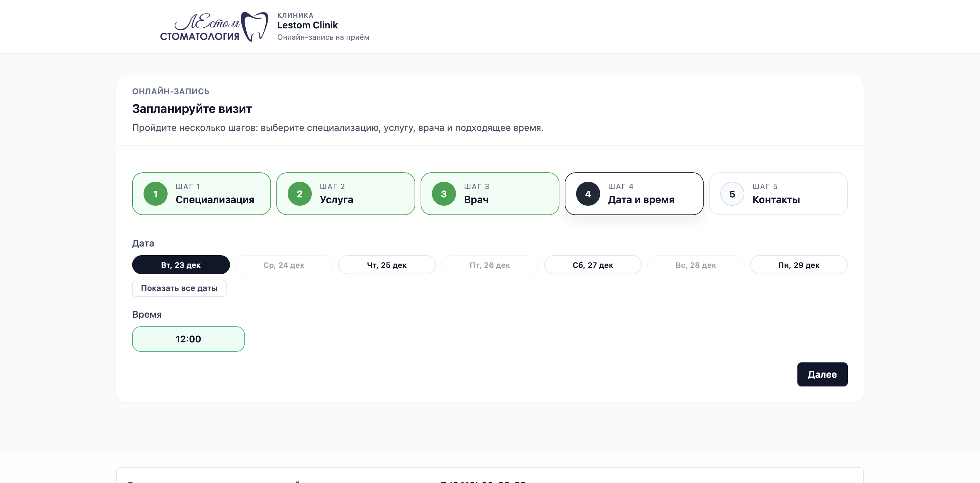This screenshot has width=980, height=483.
Task: Select the date Вт, 23 дек
Action: pyautogui.click(x=181, y=265)
